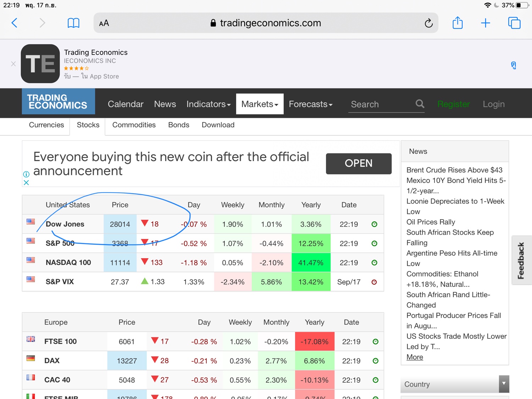This screenshot has height=399, width=532.
Task: Open Safari bookmarks book icon
Action: click(x=73, y=23)
